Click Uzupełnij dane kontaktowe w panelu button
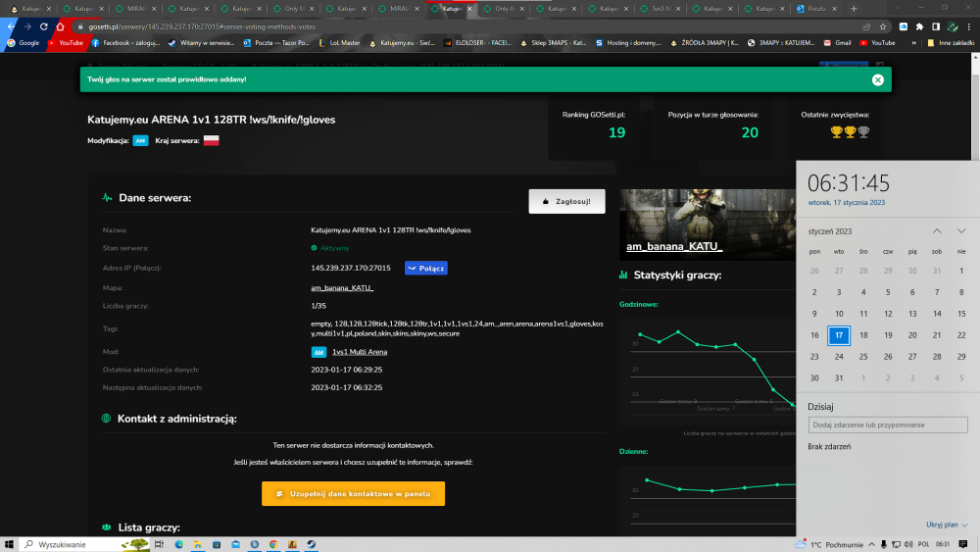The image size is (980, 552). click(x=353, y=494)
